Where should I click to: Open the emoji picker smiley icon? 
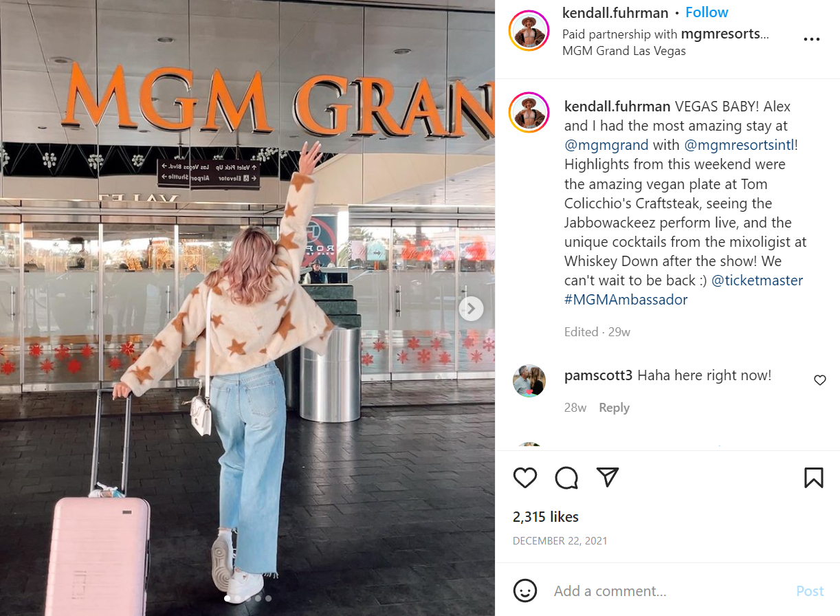click(525, 591)
